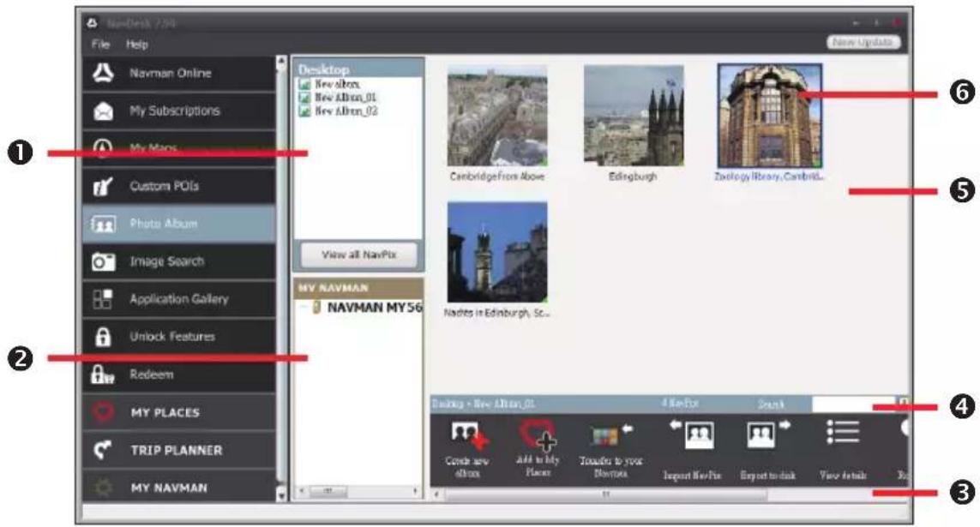Open the Help menu

[x=137, y=45]
